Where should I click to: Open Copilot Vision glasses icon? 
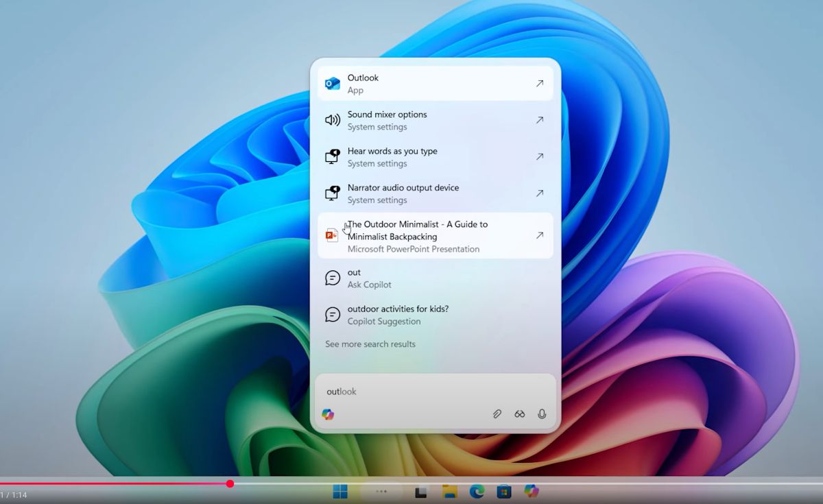[x=520, y=414]
